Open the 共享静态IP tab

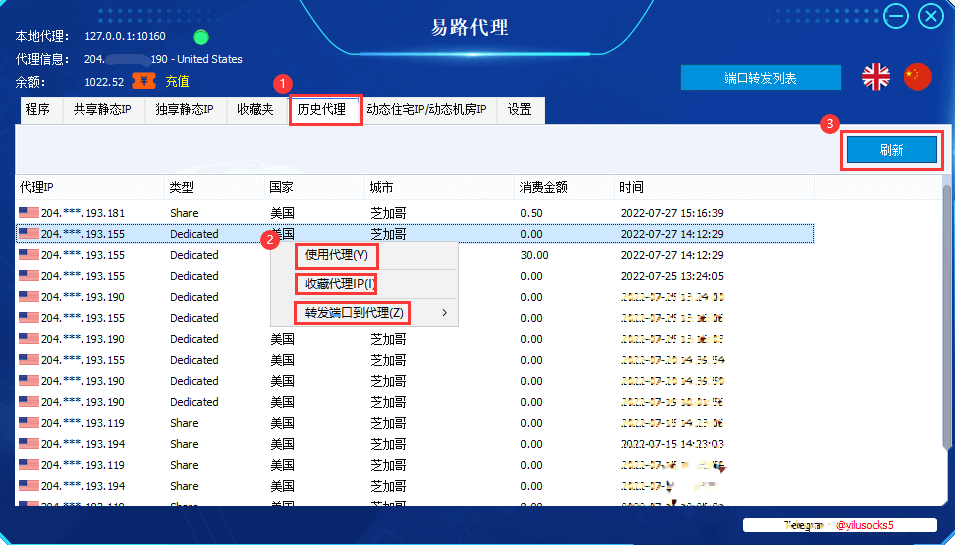(x=103, y=110)
